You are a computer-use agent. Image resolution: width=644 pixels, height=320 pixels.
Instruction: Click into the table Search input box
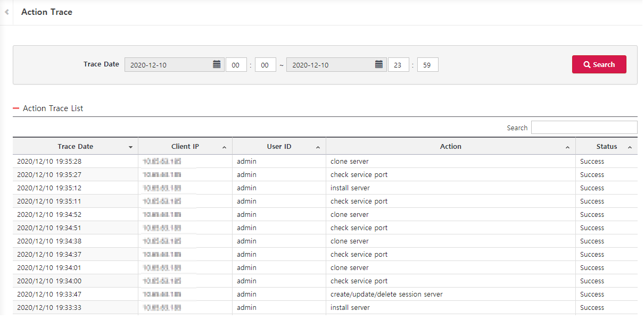[584, 127]
